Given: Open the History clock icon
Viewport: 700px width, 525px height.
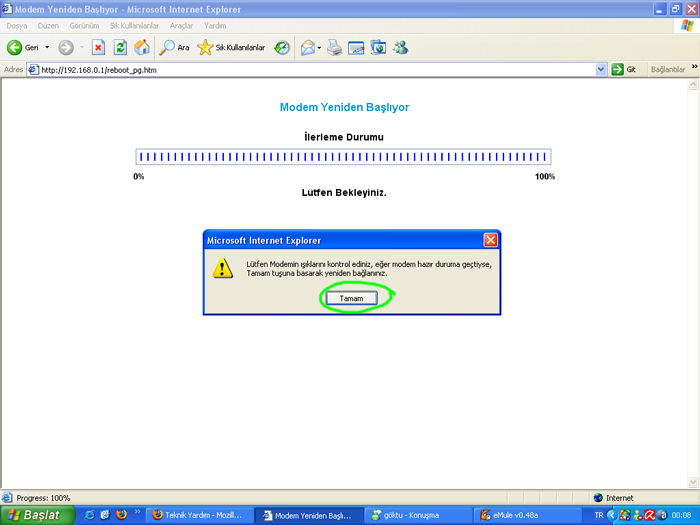Looking at the screenshot, I should (x=282, y=47).
